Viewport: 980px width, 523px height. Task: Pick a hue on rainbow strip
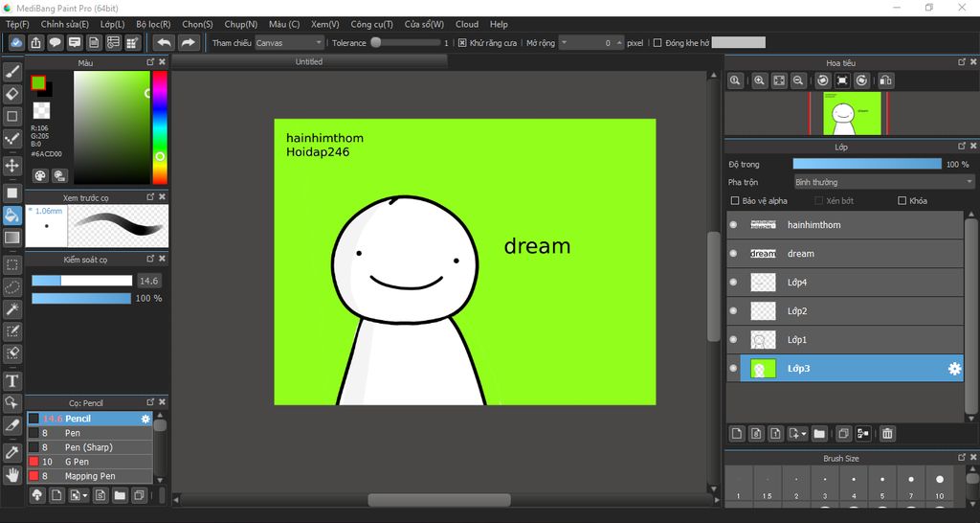tap(160, 127)
